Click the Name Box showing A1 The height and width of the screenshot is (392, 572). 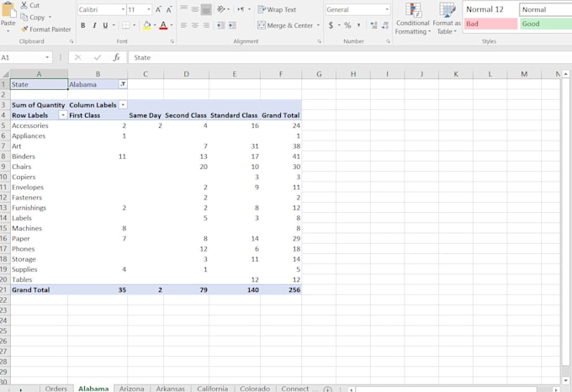point(22,57)
